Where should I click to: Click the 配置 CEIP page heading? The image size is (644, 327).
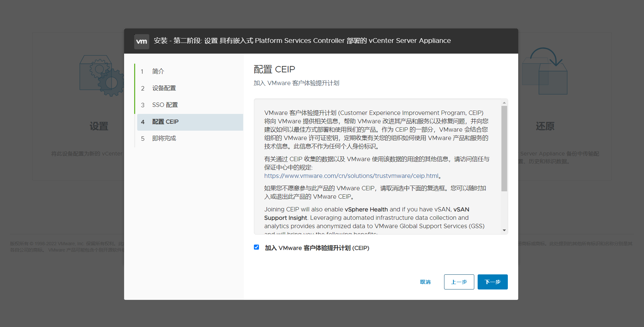(274, 69)
